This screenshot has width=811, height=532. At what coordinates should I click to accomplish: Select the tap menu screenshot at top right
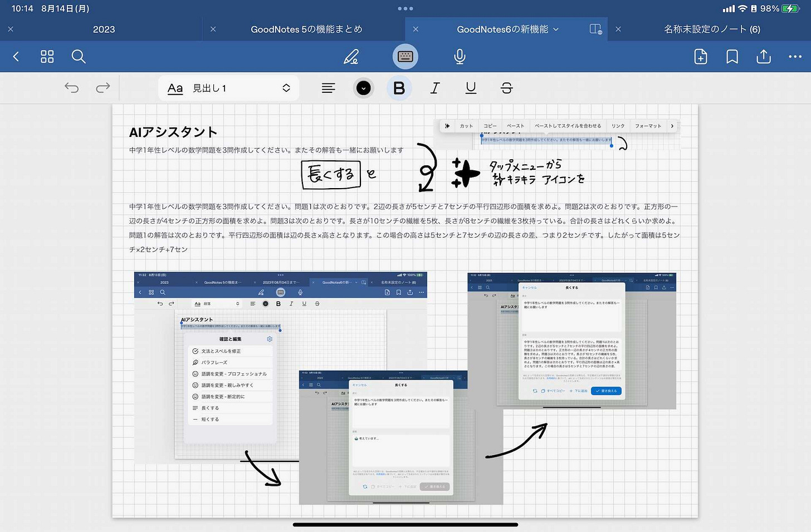click(557, 134)
